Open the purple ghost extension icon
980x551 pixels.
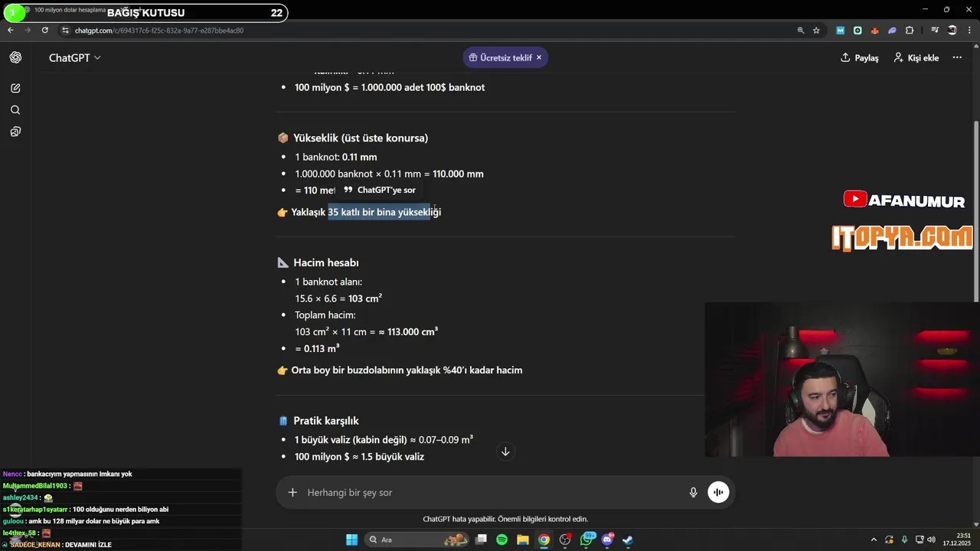(892, 31)
